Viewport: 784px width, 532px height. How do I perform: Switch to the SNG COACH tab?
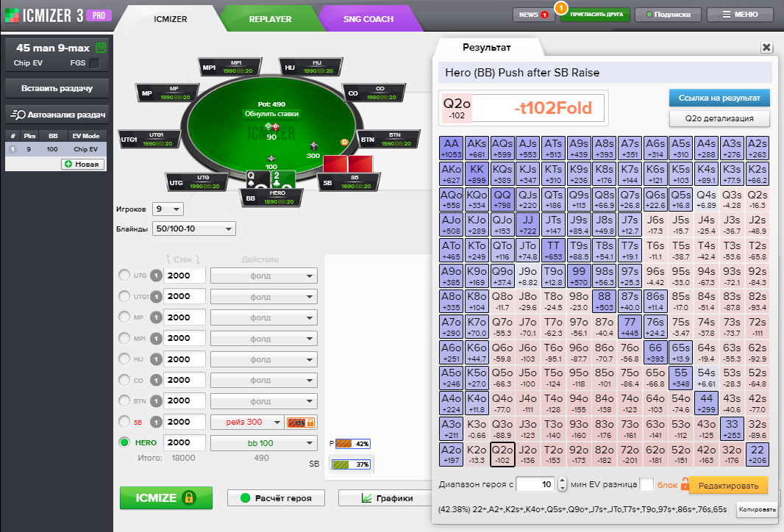tap(368, 19)
